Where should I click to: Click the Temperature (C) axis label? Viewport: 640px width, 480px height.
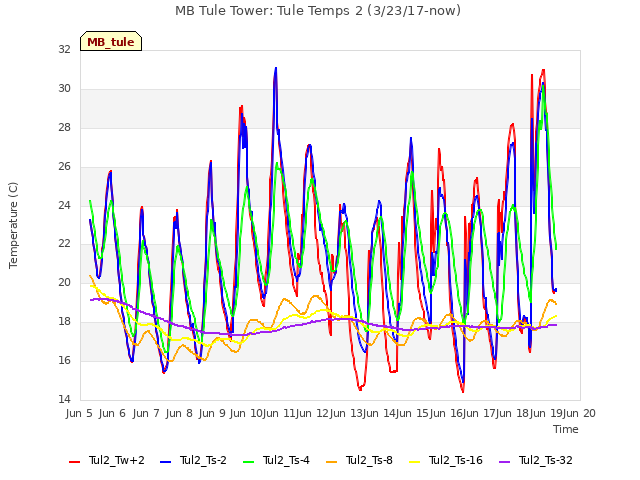(13, 225)
